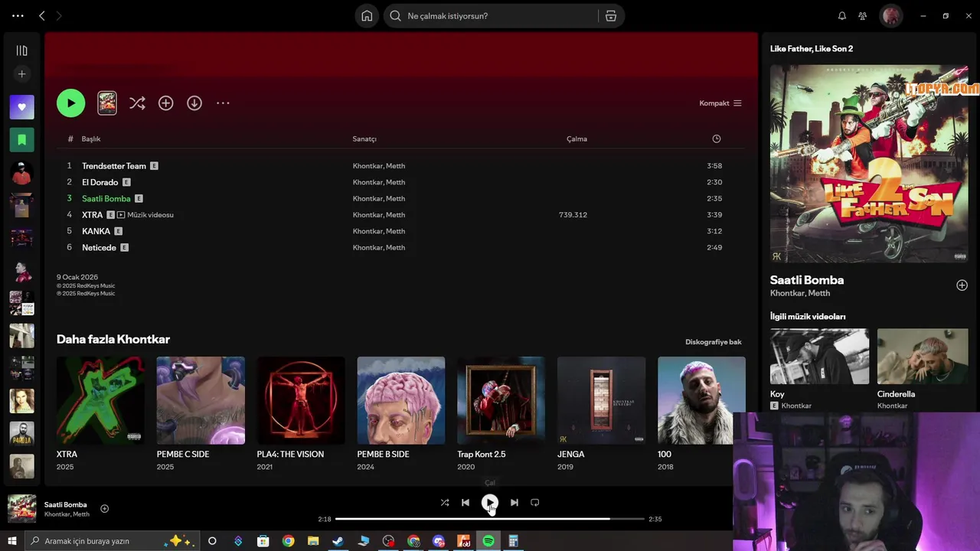Toggle repeat in player bar
The height and width of the screenshot is (551, 980).
(535, 503)
